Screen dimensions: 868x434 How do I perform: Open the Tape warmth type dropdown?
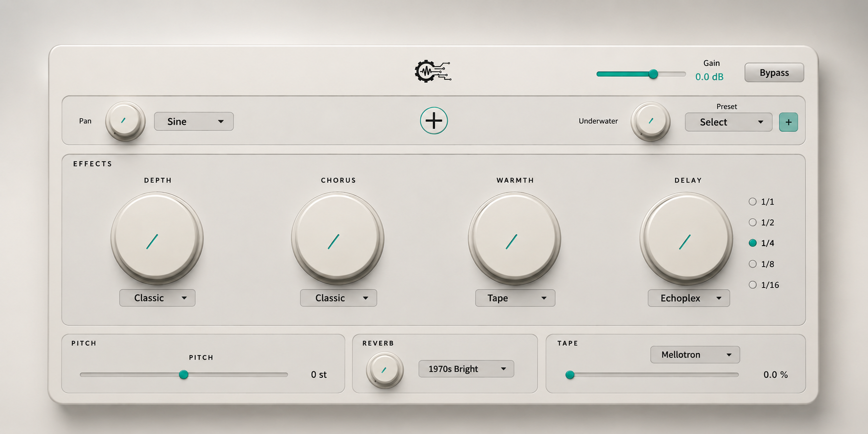pos(515,298)
